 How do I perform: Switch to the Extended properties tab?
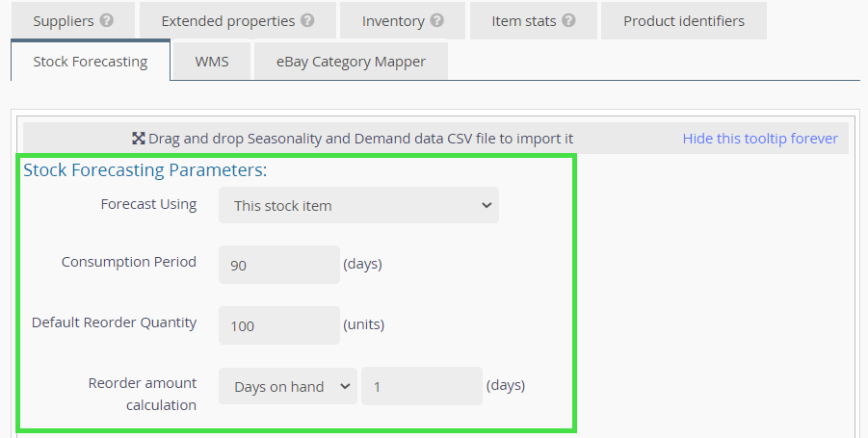228,20
